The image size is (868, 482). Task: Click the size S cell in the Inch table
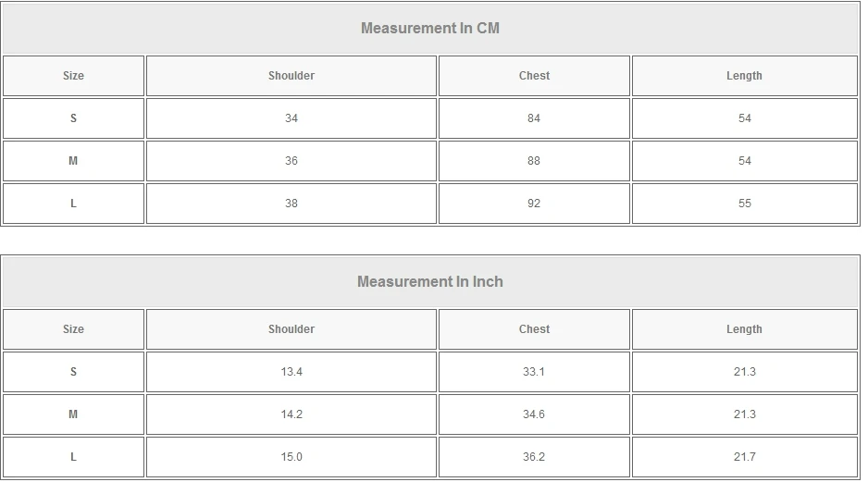pyautogui.click(x=73, y=372)
